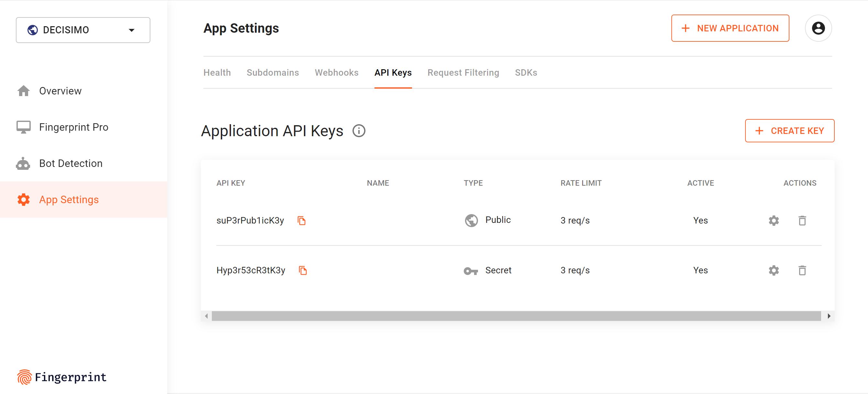Viewport: 868px width, 394px height.
Task: Delete the suP3rPub1icK3y public key
Action: (x=802, y=220)
